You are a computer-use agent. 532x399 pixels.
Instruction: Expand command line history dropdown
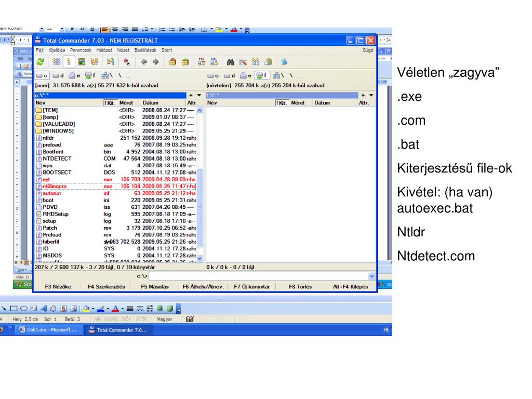[x=371, y=276]
